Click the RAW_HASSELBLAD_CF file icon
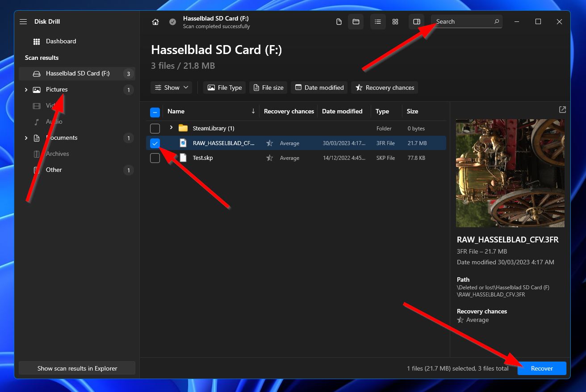Screen dimensions: 586x392 click(183, 143)
